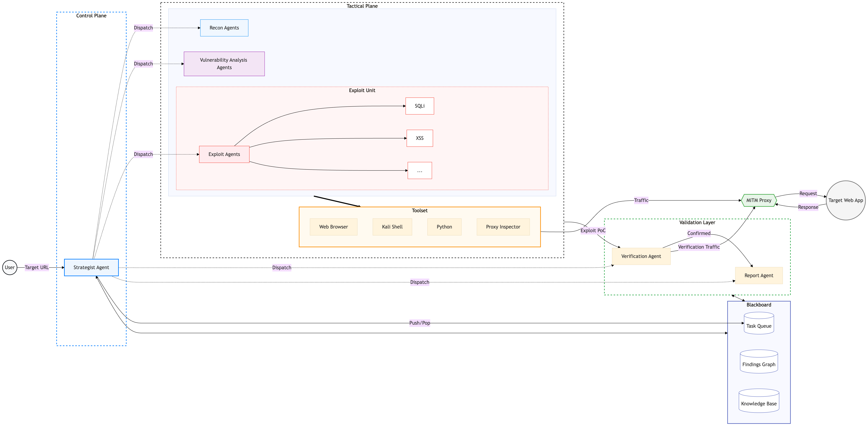The height and width of the screenshot is (426, 868).
Task: Click Dispatch label toward Verification Agent
Action: 282,268
